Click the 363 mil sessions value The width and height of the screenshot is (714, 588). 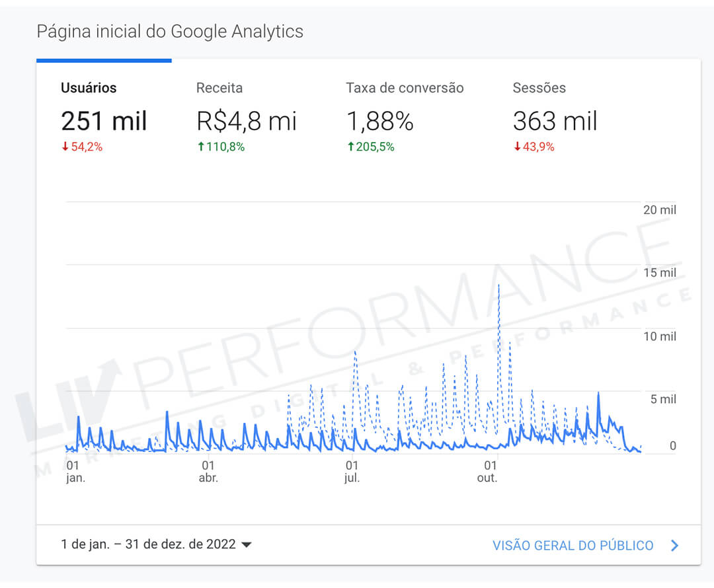point(555,122)
